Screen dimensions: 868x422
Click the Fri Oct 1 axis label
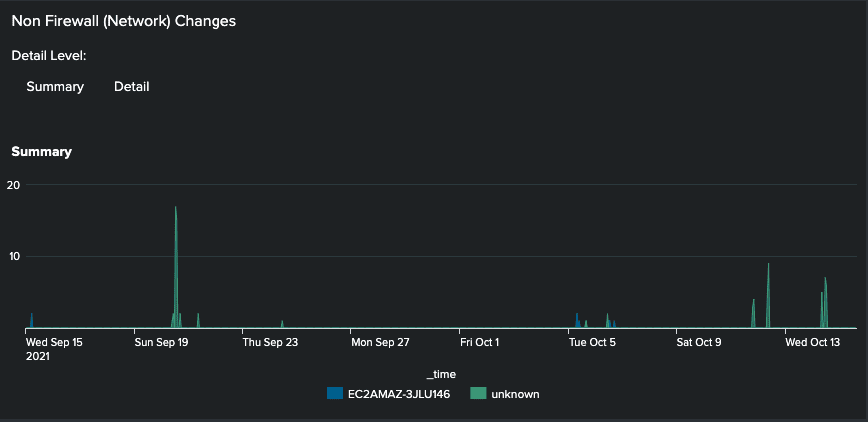tap(479, 342)
